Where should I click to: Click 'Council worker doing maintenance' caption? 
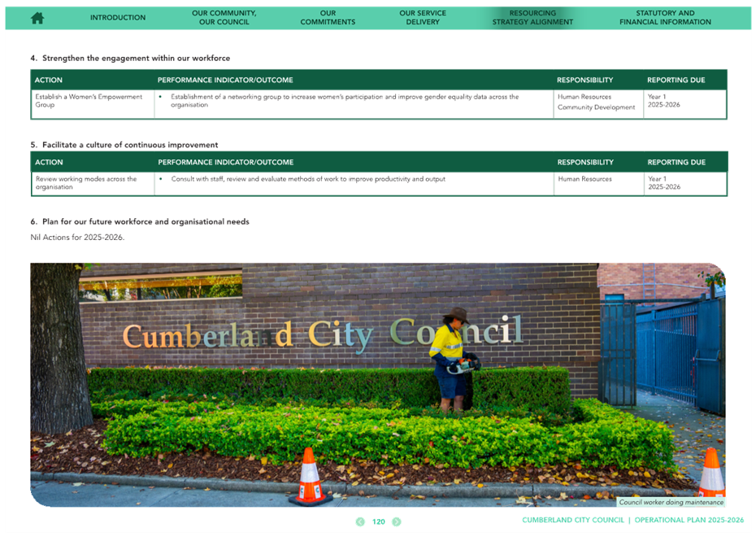coord(671,502)
